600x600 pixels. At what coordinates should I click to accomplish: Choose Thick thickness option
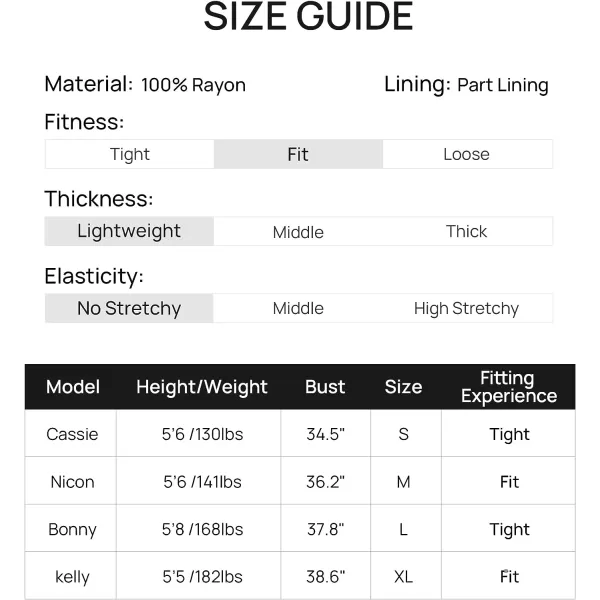pyautogui.click(x=466, y=231)
